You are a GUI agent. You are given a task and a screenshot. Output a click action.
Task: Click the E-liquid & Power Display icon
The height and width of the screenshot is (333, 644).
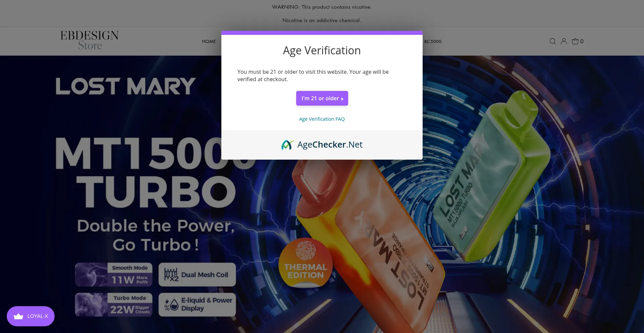[x=171, y=304]
